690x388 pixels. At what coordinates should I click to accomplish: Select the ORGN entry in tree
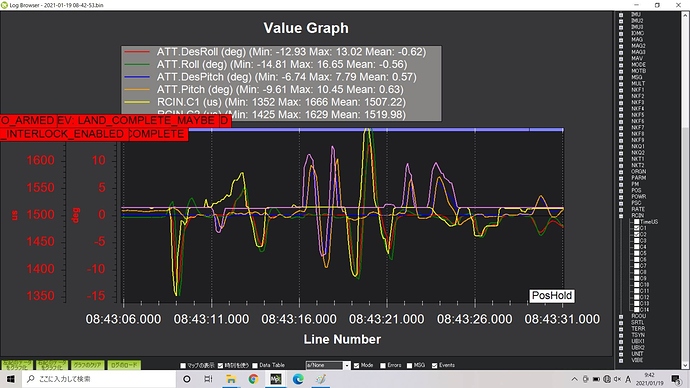pos(638,172)
